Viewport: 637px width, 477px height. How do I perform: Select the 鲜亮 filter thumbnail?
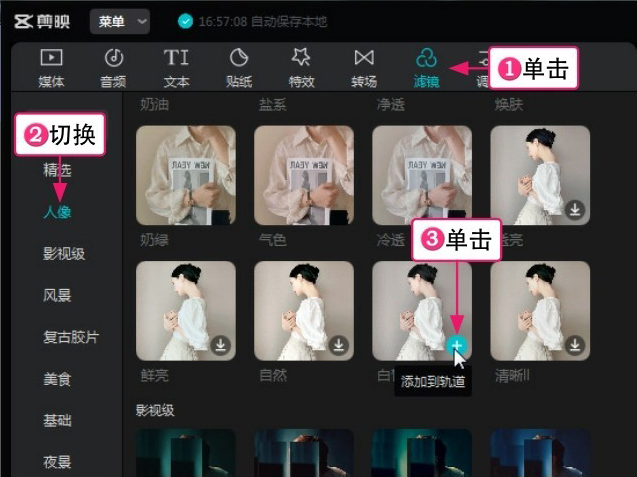186,311
